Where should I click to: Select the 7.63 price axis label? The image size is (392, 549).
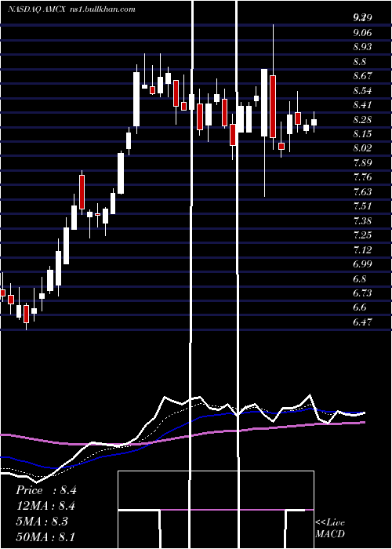pyautogui.click(x=362, y=193)
